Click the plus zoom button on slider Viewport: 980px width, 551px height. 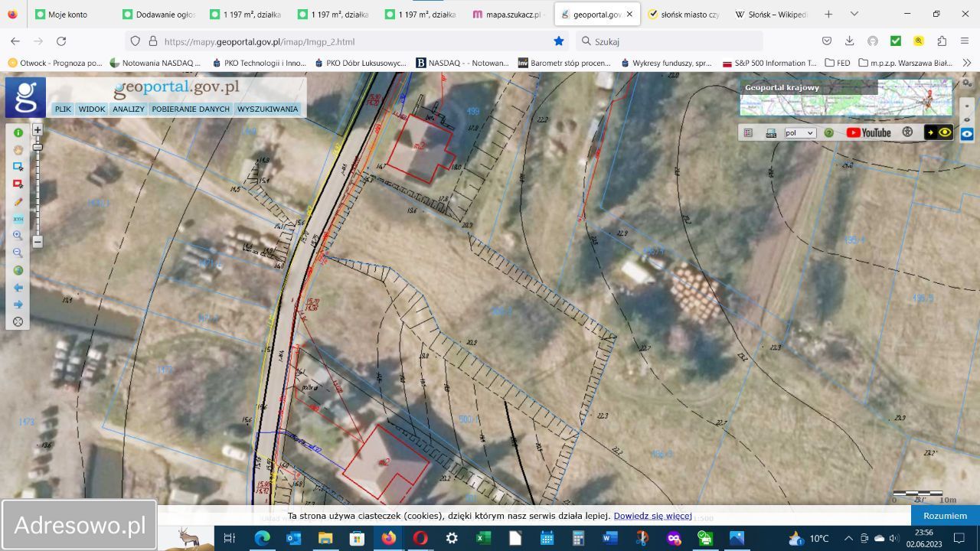pos(38,130)
